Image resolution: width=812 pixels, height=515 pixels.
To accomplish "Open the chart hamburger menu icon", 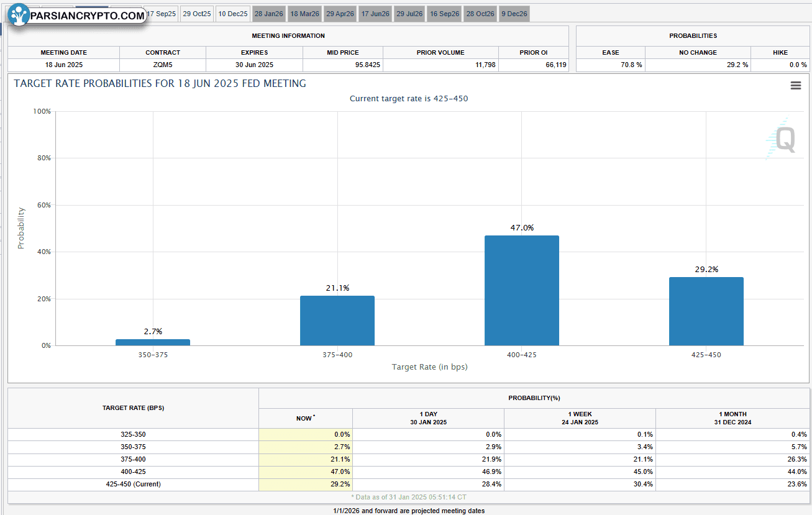I will (x=795, y=86).
